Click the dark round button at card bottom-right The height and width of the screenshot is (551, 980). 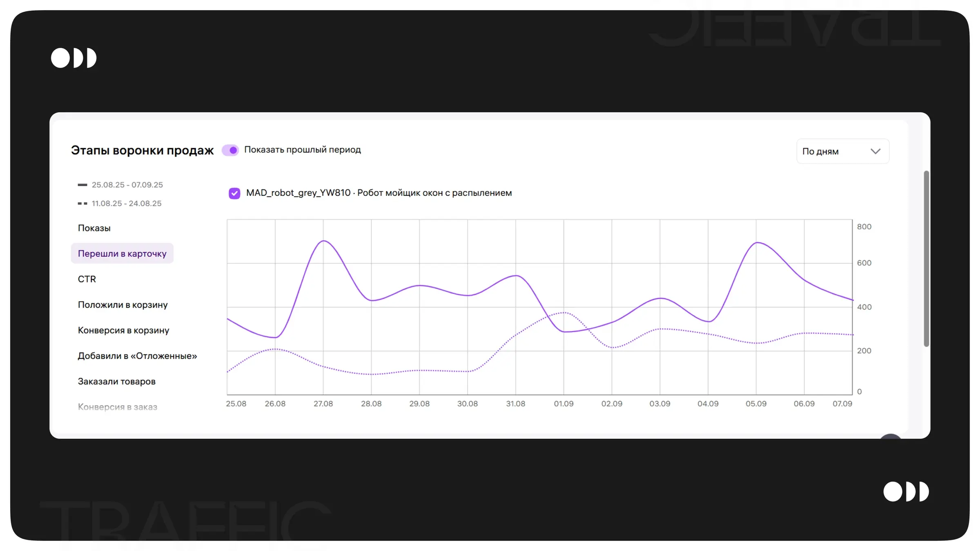(x=890, y=436)
